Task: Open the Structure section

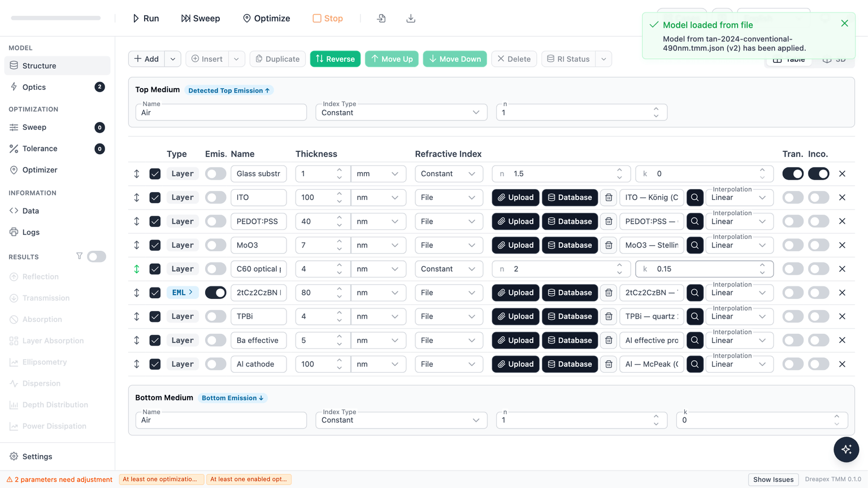Action: click(57, 66)
